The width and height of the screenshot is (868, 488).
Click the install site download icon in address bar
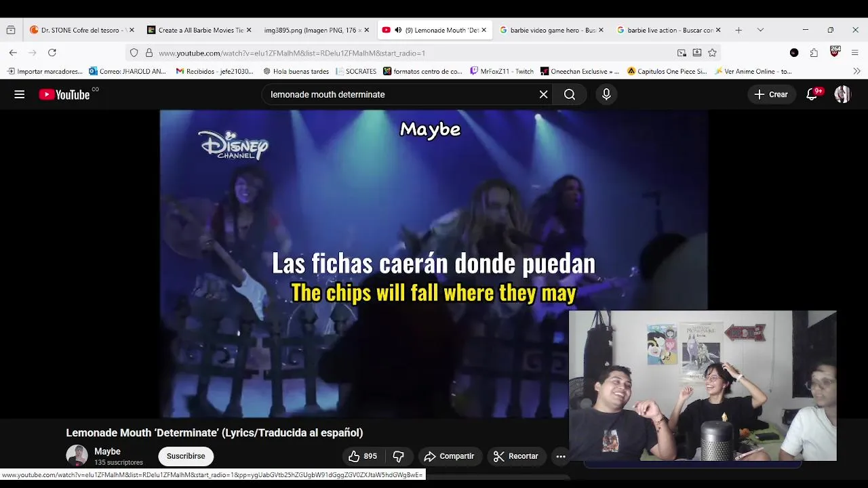[696, 53]
